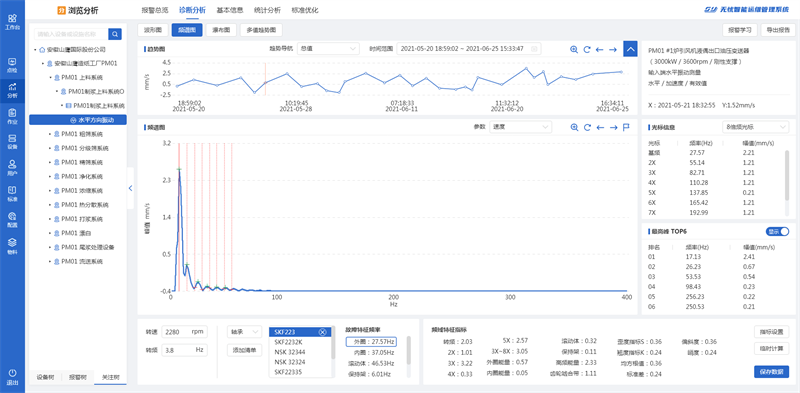The width and height of the screenshot is (800, 393).
Task: Click the flag marker icon on spectrum toolbar
Action: tap(626, 127)
